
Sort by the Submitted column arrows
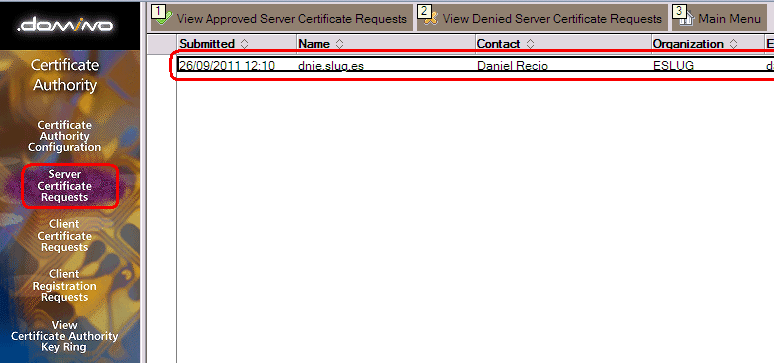point(244,44)
